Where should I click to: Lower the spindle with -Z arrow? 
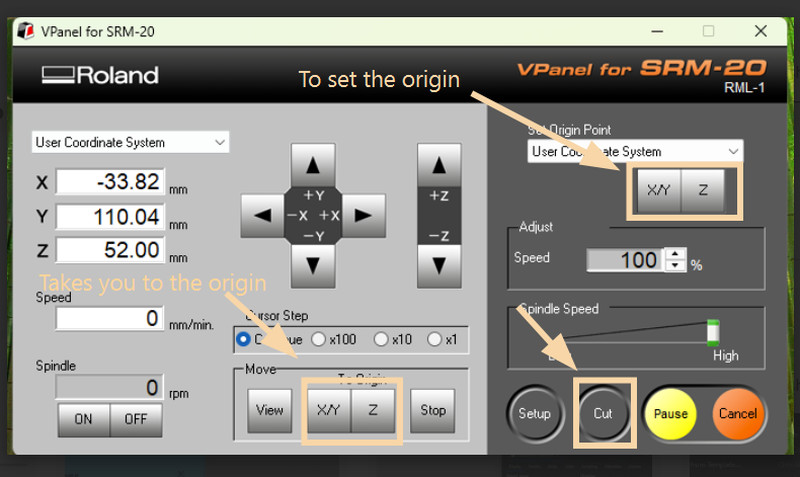439,266
